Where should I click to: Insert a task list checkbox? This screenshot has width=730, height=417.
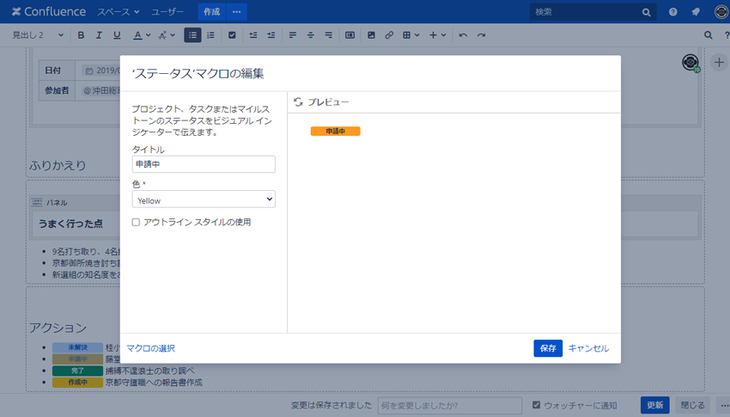click(x=232, y=35)
